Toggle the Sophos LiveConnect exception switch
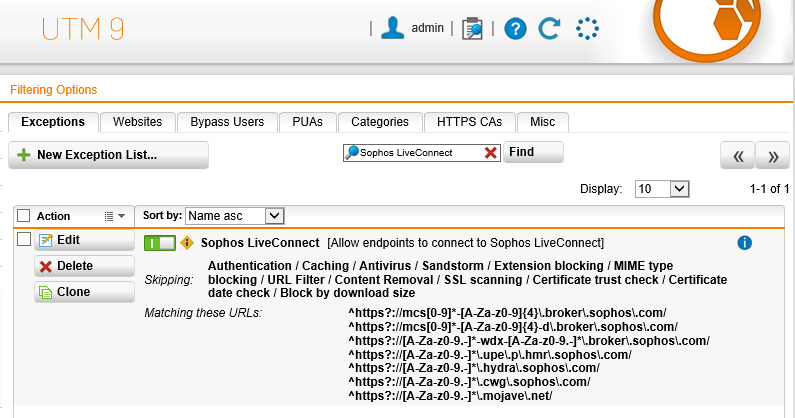This screenshot has width=795, height=418. [x=160, y=243]
